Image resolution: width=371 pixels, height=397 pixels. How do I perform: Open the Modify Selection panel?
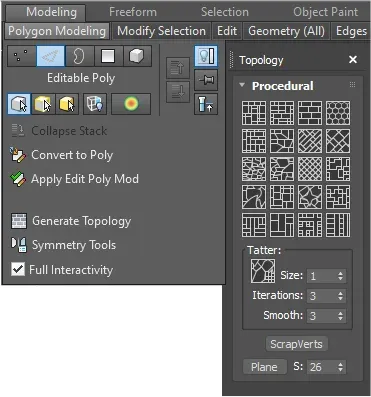[161, 31]
